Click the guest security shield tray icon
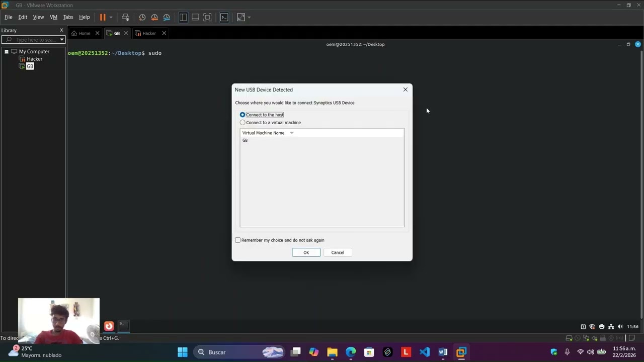Image resolution: width=644 pixels, height=362 pixels. coord(592,326)
